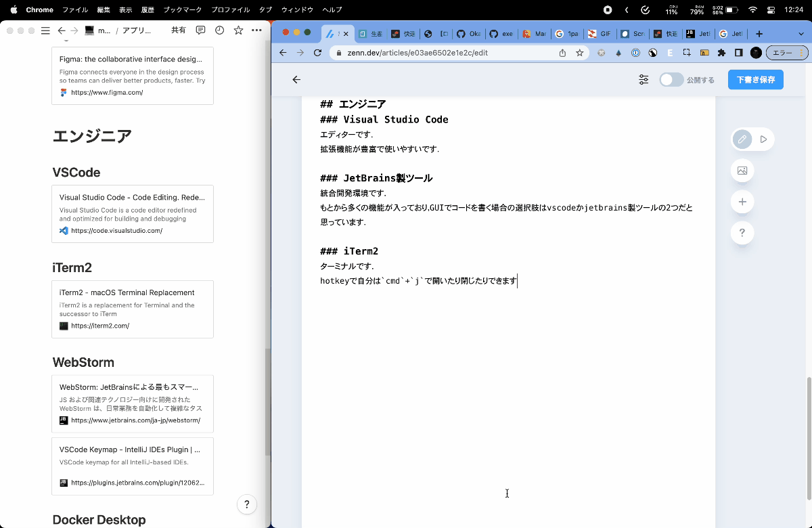Viewport: 812px width, 528px height.
Task: Go back from Zenn editor with arrow
Action: pyautogui.click(x=296, y=80)
